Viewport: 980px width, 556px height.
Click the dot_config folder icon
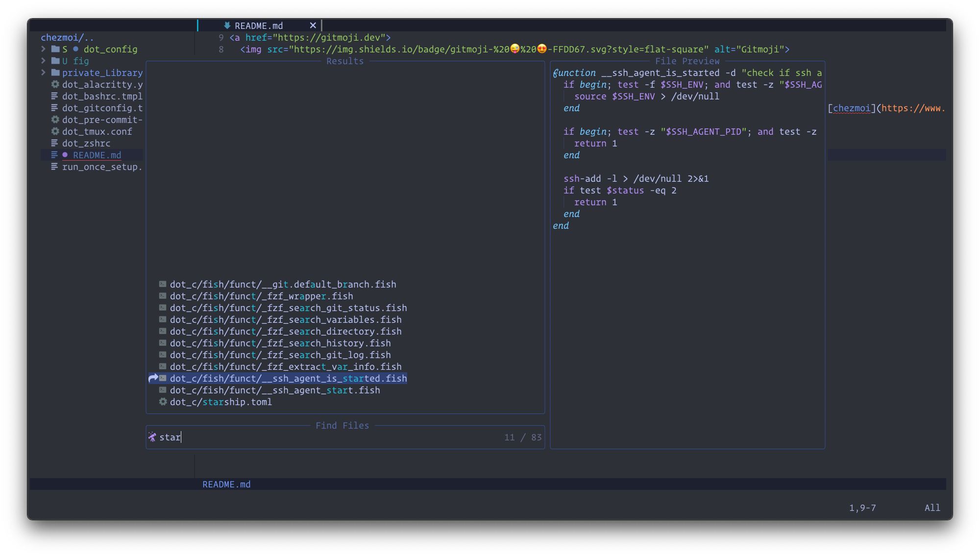coord(55,49)
